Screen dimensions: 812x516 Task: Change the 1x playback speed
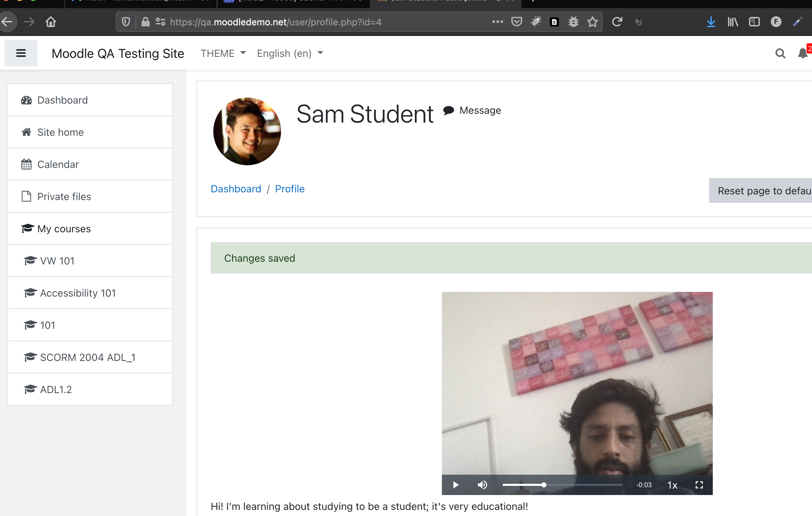tap(672, 485)
